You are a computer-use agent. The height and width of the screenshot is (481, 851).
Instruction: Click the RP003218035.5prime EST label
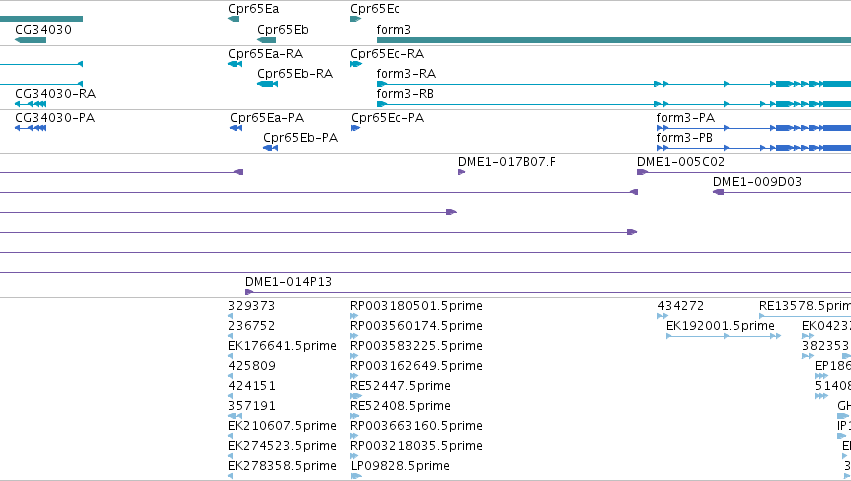[416, 446]
